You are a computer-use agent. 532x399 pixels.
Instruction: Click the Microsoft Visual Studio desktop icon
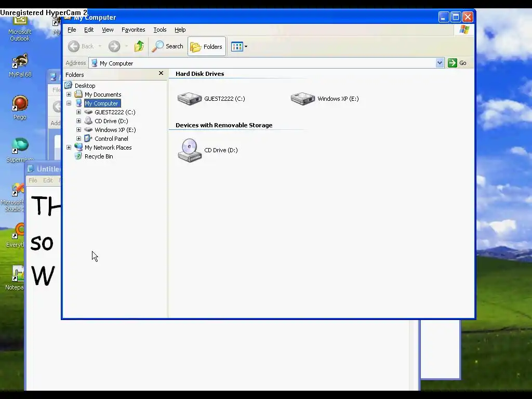pos(13,197)
